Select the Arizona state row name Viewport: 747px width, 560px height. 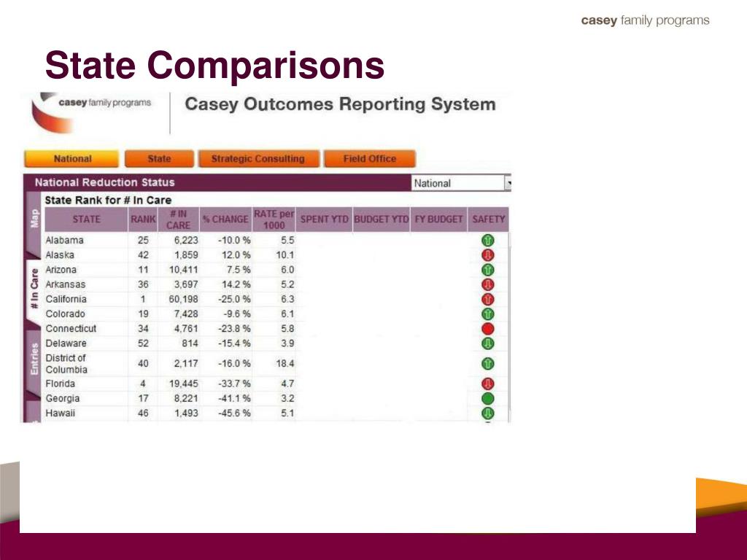click(61, 270)
